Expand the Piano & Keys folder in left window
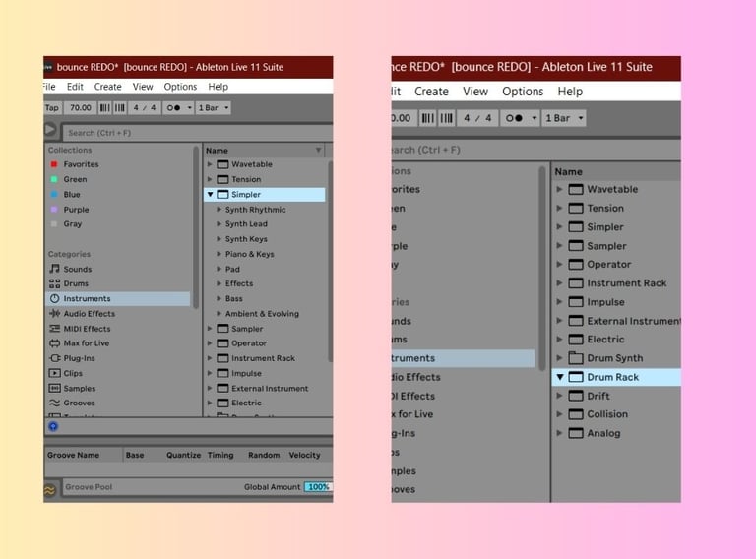This screenshot has width=756, height=559. coord(219,254)
